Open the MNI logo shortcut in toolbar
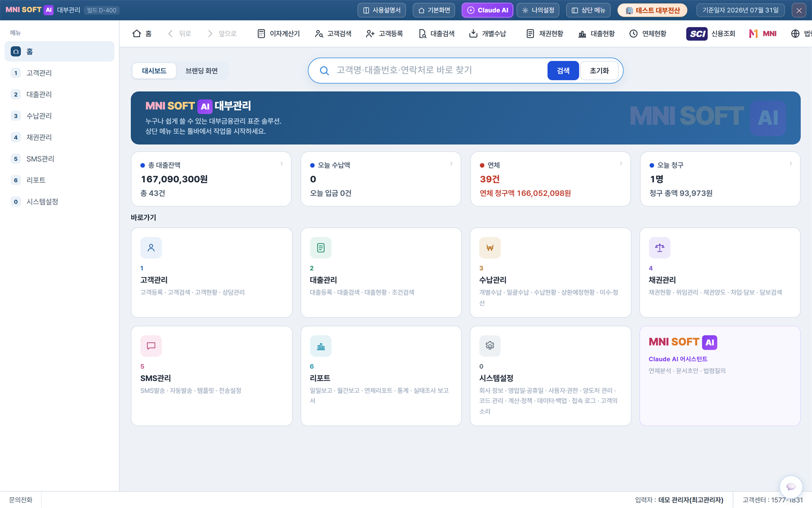The image size is (812, 508). (763, 33)
